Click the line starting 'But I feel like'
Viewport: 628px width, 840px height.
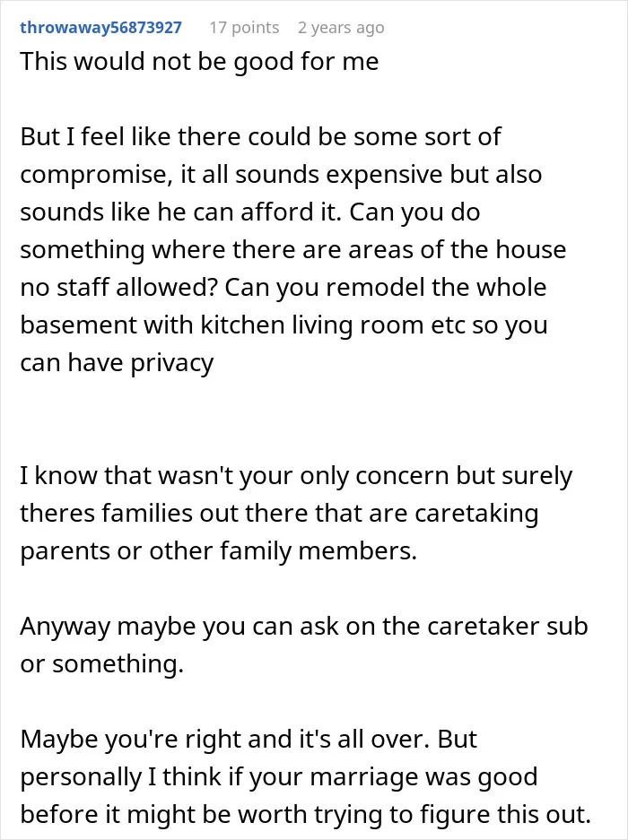(x=261, y=136)
